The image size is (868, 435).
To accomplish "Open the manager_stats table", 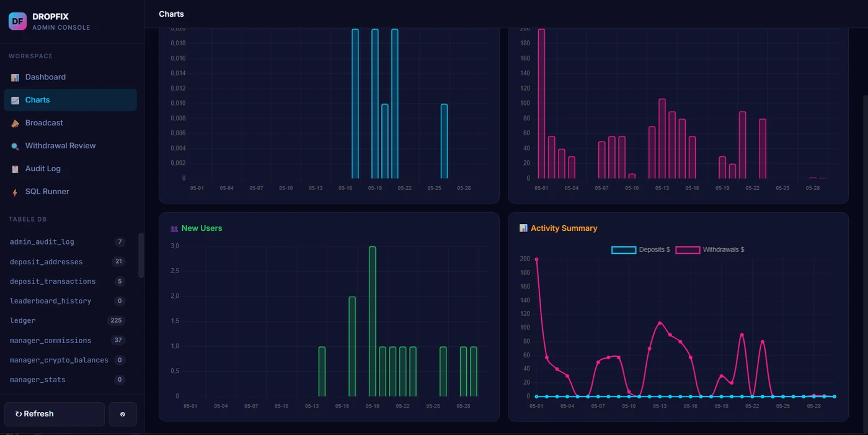I will point(68,380).
